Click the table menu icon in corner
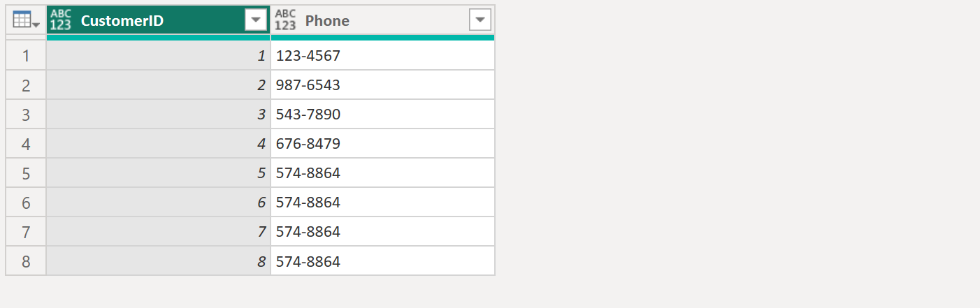Screen dimensions: 980x308 pos(26,21)
